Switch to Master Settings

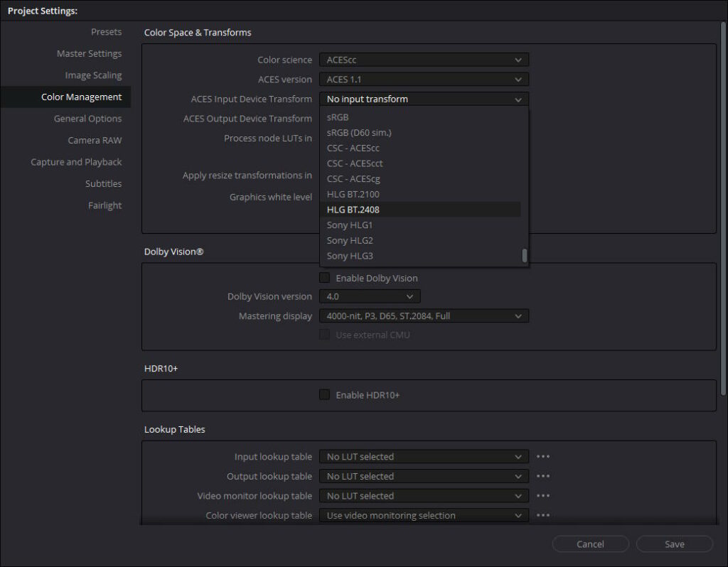pos(89,53)
